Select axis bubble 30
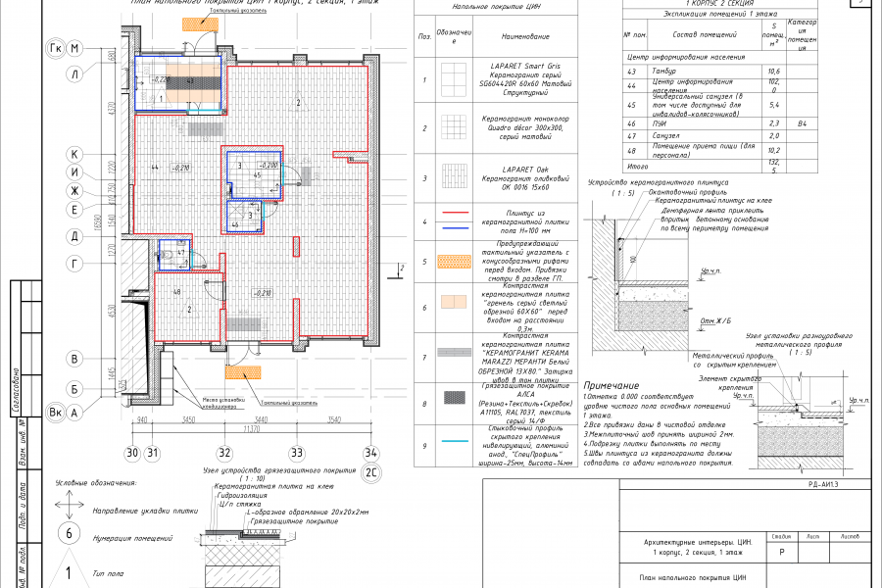Image resolution: width=882 pixels, height=588 pixels. point(132,453)
